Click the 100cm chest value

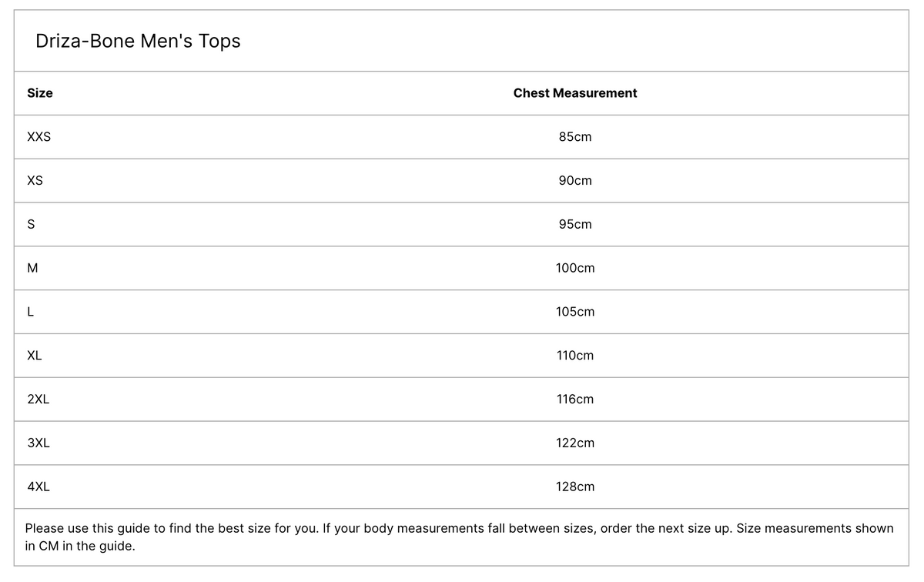point(575,269)
